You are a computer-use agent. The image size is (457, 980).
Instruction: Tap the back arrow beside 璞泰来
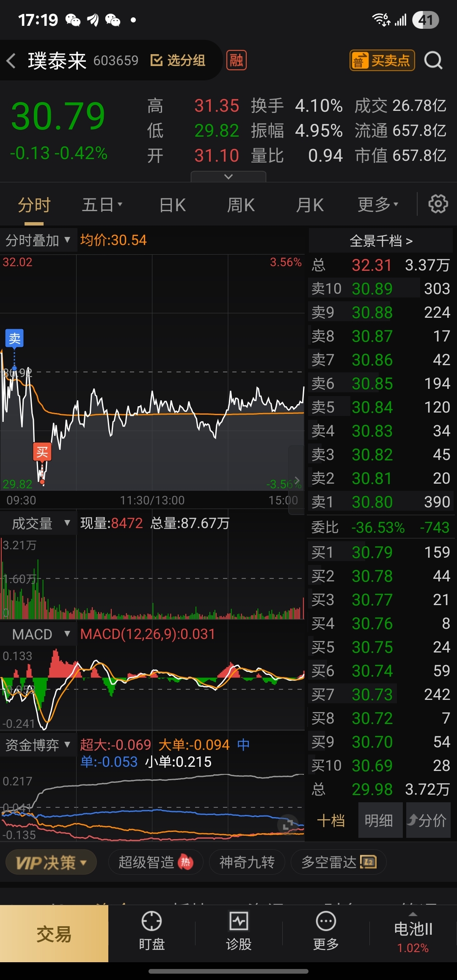pyautogui.click(x=11, y=61)
